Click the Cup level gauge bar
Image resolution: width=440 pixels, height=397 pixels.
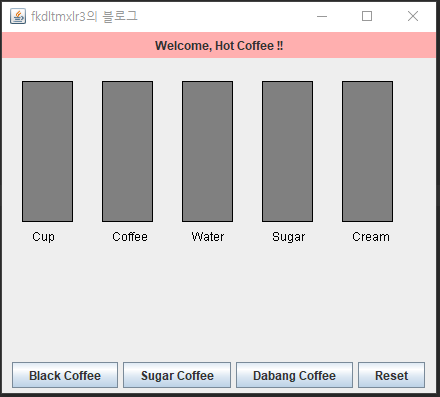(x=47, y=151)
